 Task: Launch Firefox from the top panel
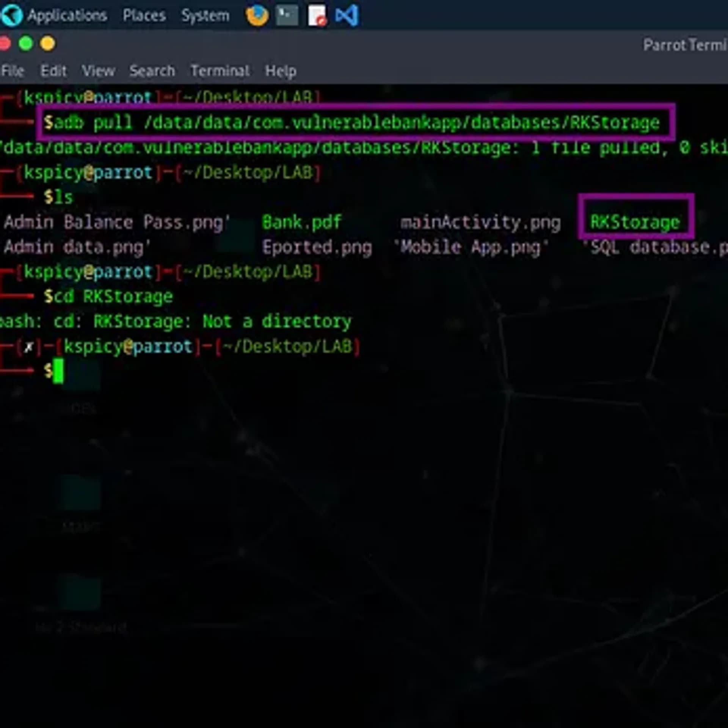(x=257, y=16)
